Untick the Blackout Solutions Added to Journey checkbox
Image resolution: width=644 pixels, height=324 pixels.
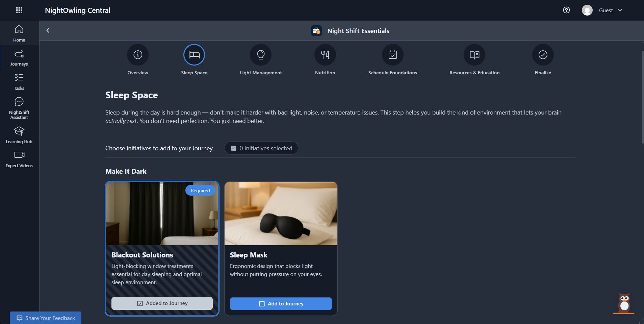click(140, 303)
